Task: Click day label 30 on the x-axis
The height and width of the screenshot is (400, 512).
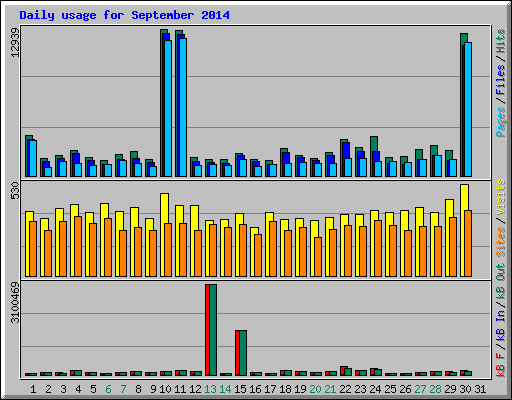Action: [465, 389]
